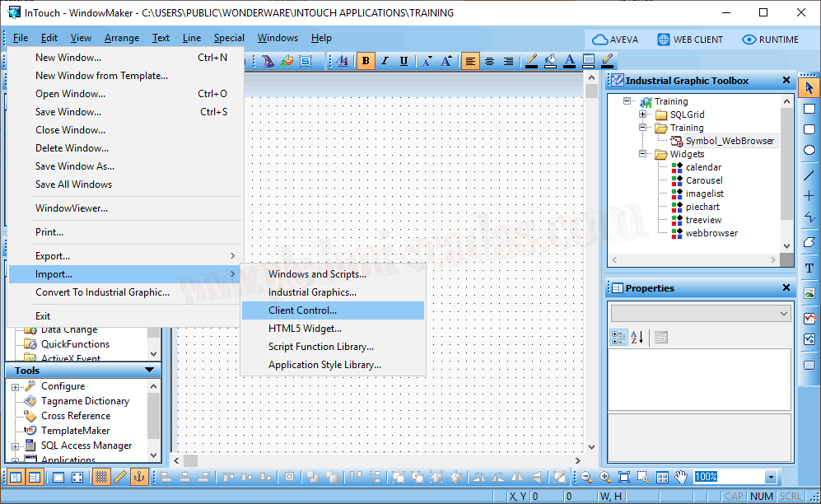Pick the Line drawing tool

(809, 175)
